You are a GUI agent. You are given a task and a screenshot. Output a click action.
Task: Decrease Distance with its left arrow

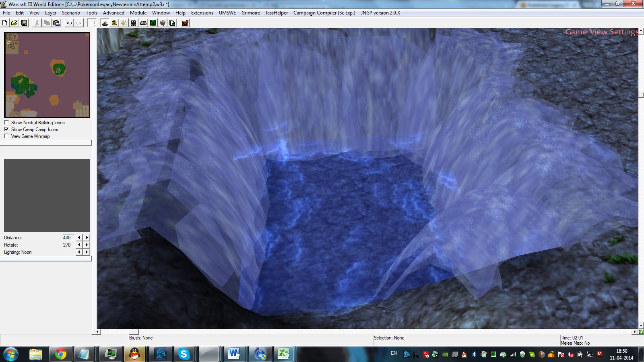point(79,238)
